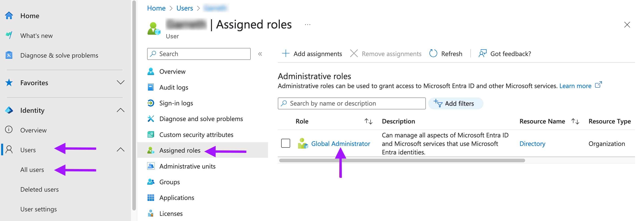Click the Description column header
Image resolution: width=644 pixels, height=221 pixels.
398,121
